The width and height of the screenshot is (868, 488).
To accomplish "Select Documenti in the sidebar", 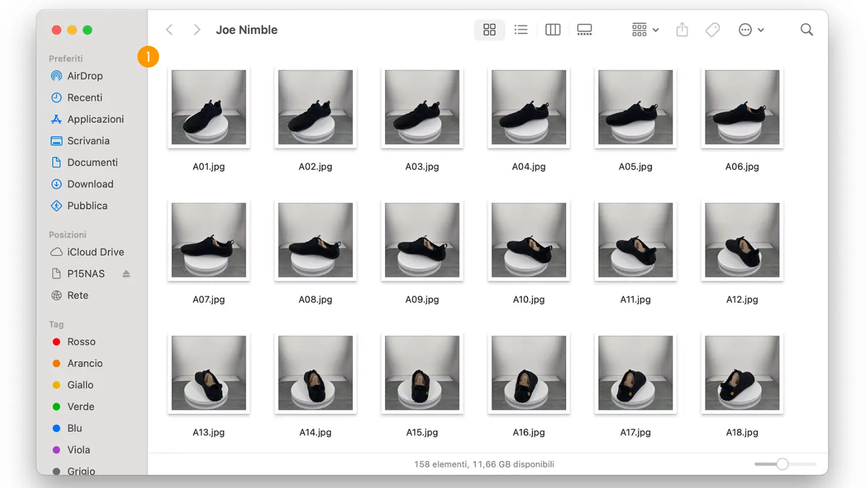I will 92,162.
